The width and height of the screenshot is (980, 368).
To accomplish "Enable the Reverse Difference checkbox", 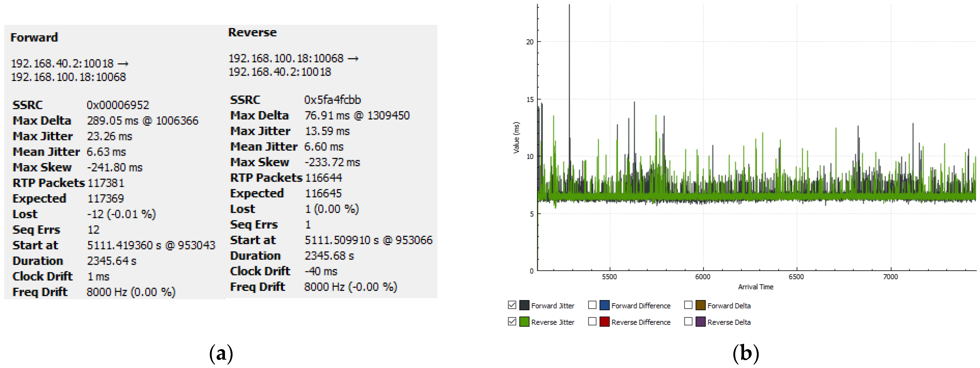I will pos(592,321).
